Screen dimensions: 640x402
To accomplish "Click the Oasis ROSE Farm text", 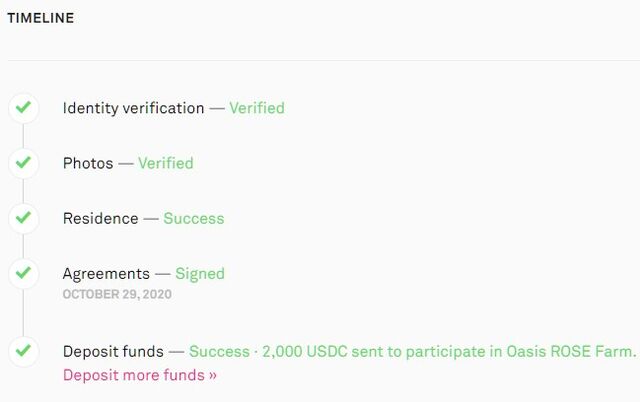I will click(569, 351).
